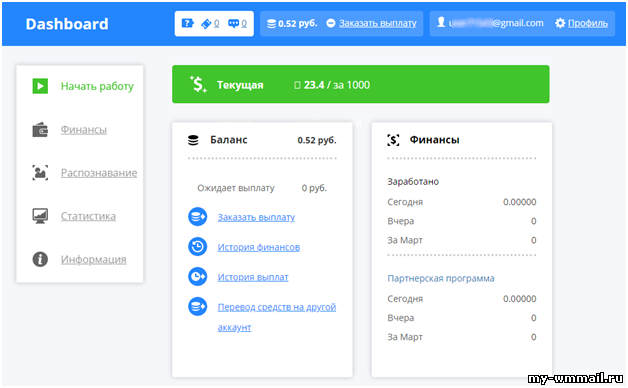Open История выплат link
Screen dimensions: 628x388
click(x=253, y=277)
